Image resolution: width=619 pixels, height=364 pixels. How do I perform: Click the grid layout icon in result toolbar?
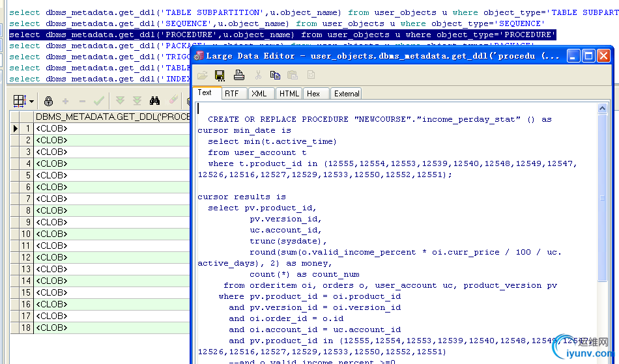[x=18, y=101]
